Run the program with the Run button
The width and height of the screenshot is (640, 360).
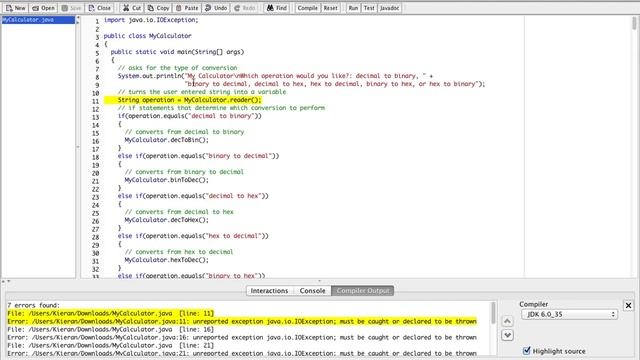click(353, 8)
